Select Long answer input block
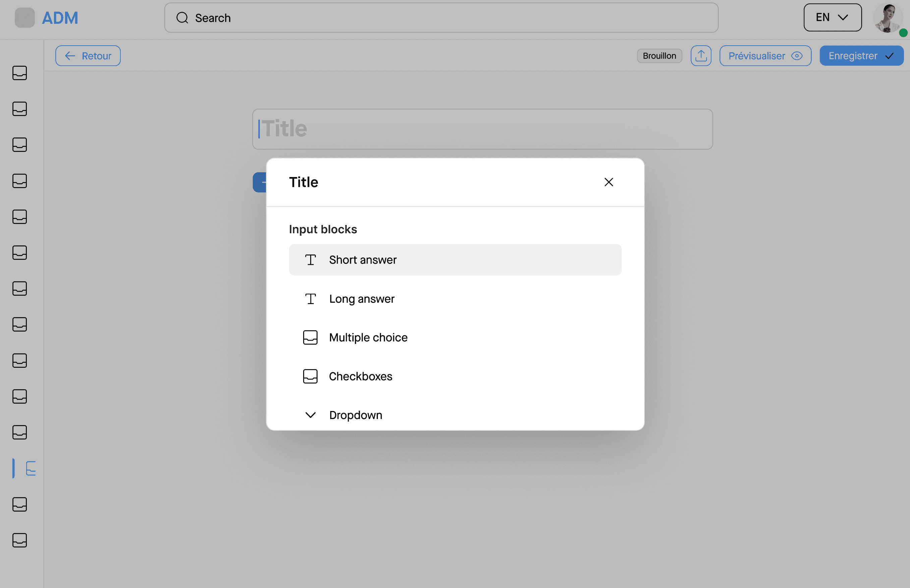This screenshot has width=910, height=588. (x=455, y=299)
